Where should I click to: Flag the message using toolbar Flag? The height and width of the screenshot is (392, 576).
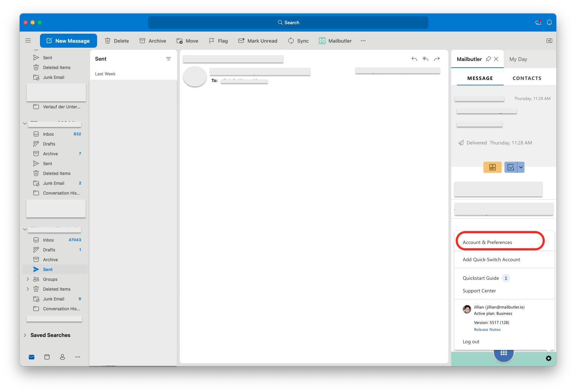(218, 41)
